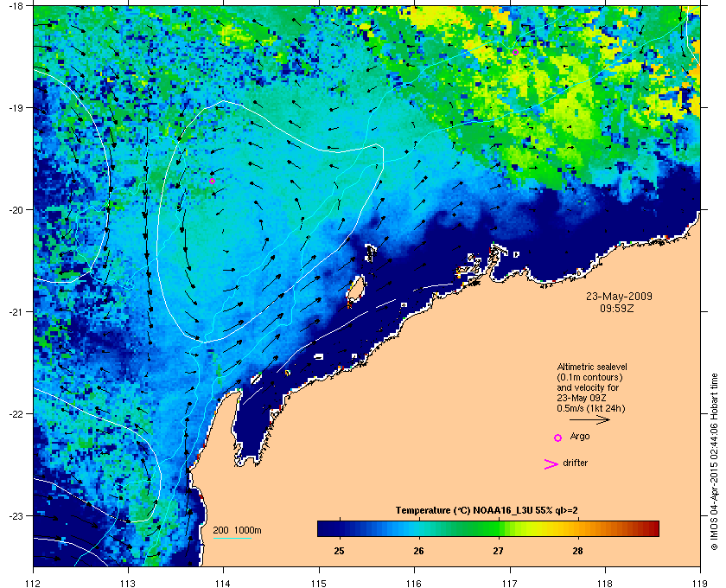Click the longitude axis label 115
The height and width of the screenshot is (588, 726).
tap(319, 583)
